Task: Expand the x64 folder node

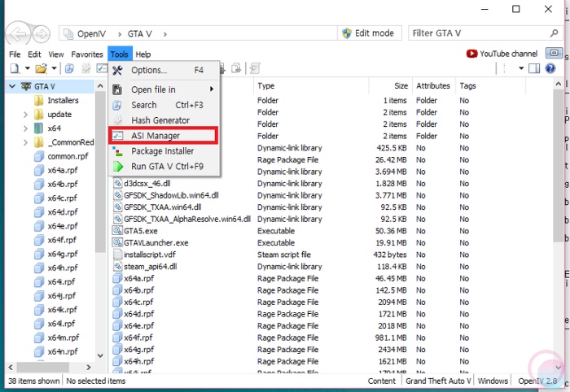Action: coord(25,128)
